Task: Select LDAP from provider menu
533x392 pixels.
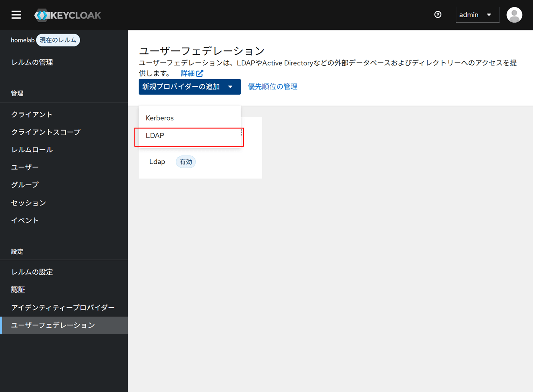Action: pos(155,136)
